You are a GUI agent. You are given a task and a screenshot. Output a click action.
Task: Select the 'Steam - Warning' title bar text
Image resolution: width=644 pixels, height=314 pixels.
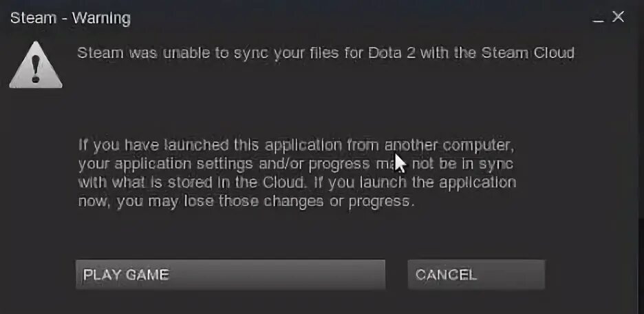coord(70,18)
